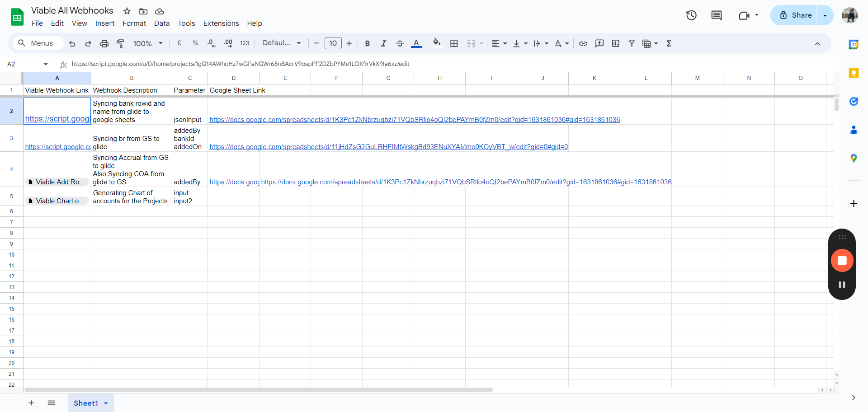The height and width of the screenshot is (412, 868).
Task: Format as percent icon
Action: (195, 43)
